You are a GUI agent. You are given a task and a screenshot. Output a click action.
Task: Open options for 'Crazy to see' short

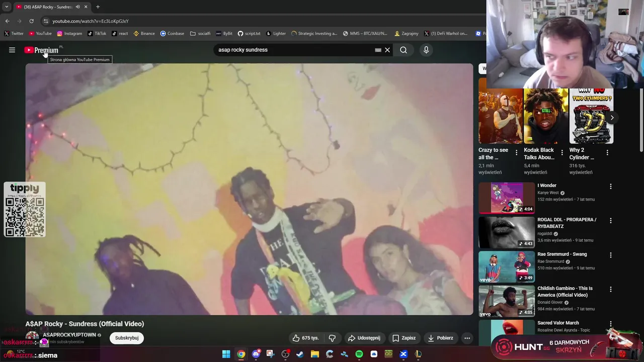coord(516,152)
